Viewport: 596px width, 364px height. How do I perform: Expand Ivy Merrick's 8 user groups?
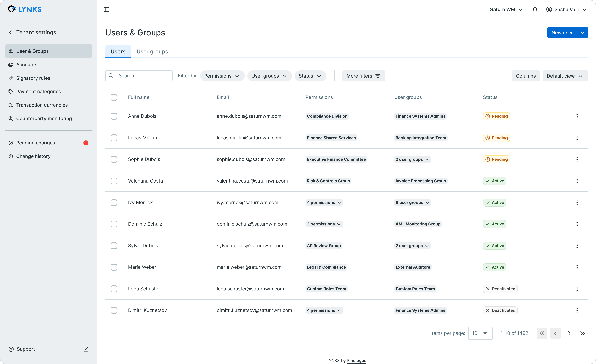click(412, 202)
